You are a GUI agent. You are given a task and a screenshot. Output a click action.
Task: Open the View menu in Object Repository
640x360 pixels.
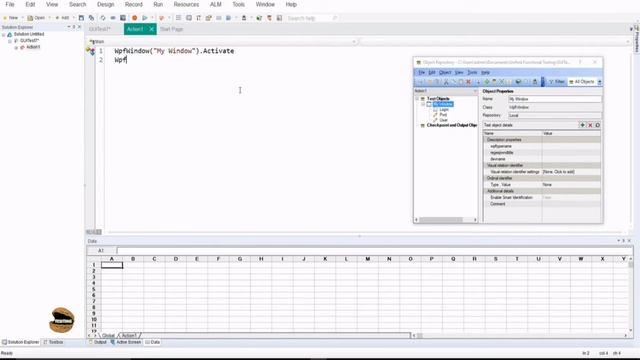coord(459,72)
